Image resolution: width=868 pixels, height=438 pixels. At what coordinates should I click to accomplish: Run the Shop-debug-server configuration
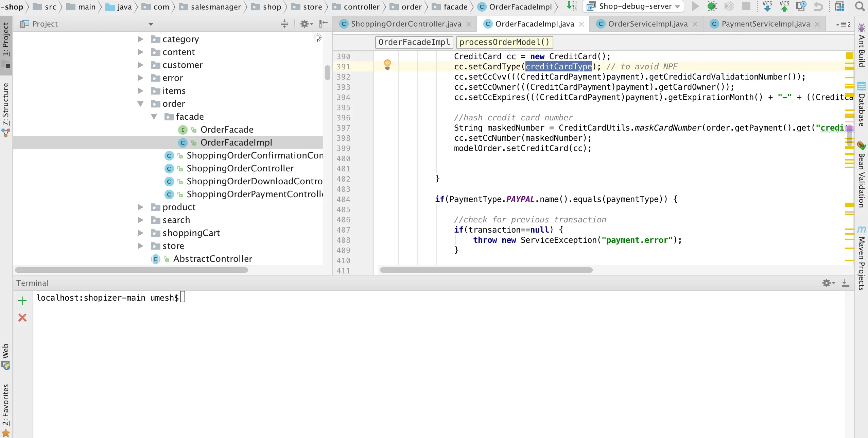click(695, 6)
